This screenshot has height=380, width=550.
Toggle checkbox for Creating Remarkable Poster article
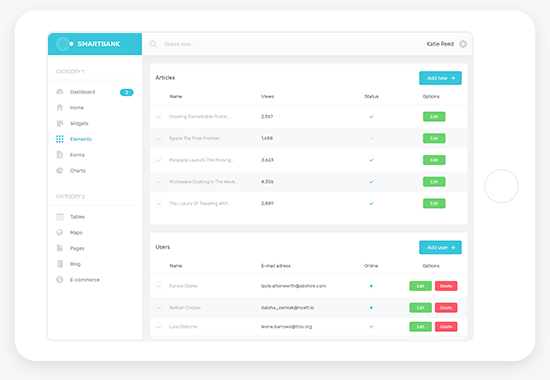point(159,116)
